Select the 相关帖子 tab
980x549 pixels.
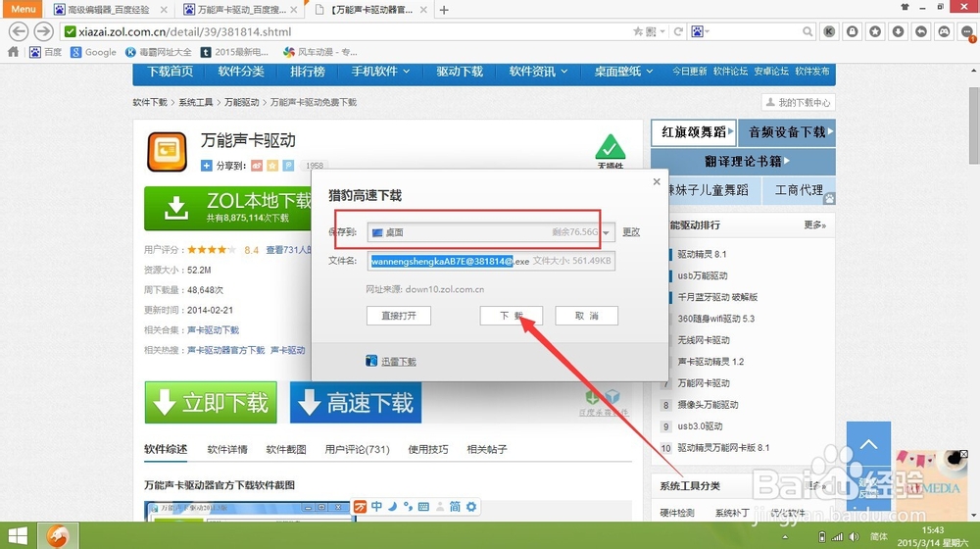coord(487,450)
